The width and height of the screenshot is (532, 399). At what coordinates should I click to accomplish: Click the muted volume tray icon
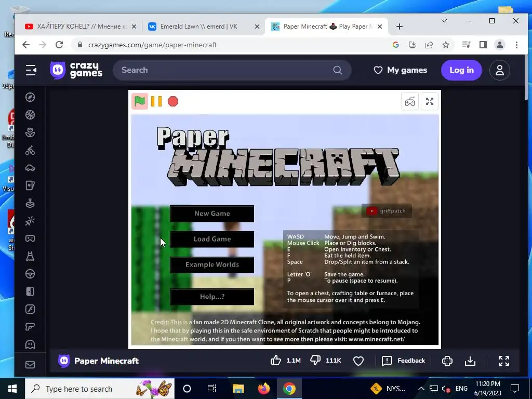pos(446,389)
